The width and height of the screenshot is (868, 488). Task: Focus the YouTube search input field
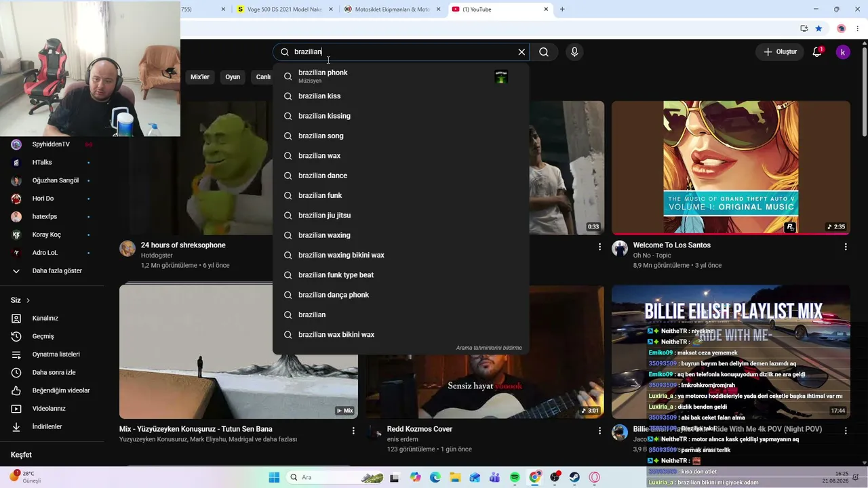coord(400,52)
